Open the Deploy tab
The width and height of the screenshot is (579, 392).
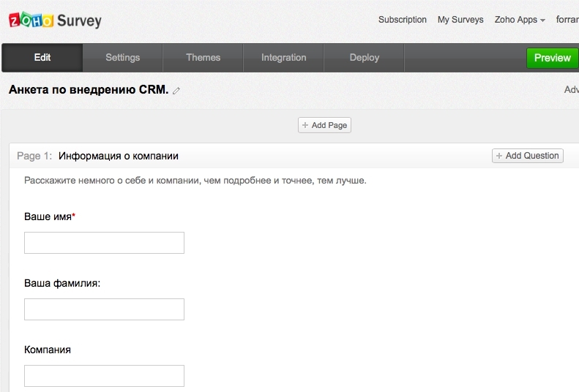click(364, 58)
